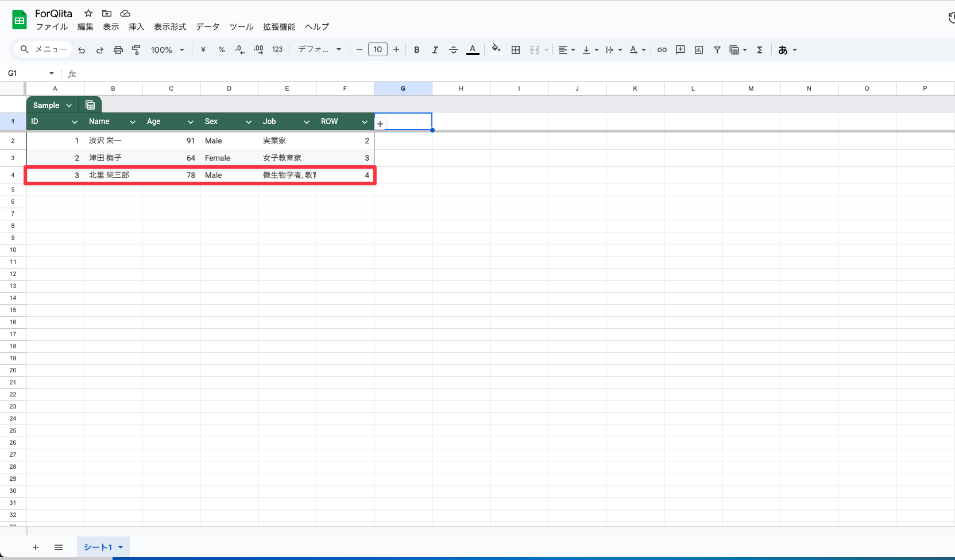Screen dimensions: 955x560
Task: Create a filter with funnel icon
Action: click(x=717, y=50)
